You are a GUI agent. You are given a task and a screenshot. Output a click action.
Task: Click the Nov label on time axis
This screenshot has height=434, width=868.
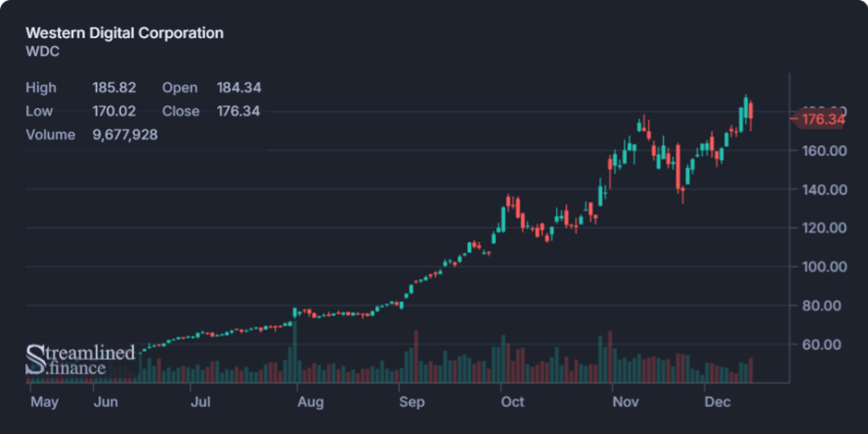tap(626, 402)
